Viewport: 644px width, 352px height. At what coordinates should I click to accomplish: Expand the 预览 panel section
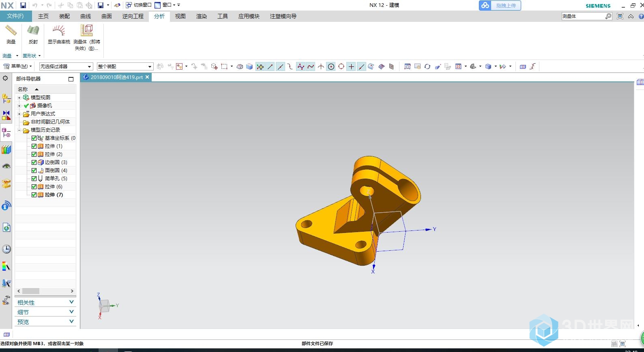(45, 322)
